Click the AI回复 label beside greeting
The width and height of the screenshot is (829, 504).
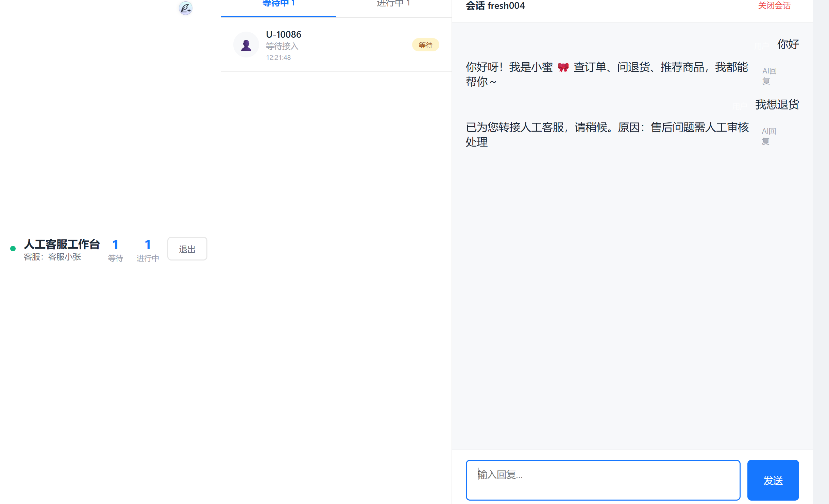click(x=769, y=76)
